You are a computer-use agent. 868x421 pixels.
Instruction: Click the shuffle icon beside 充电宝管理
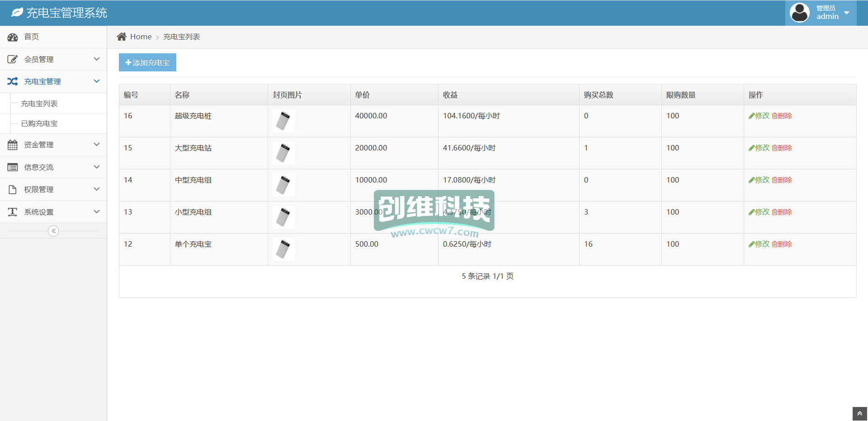(x=13, y=81)
